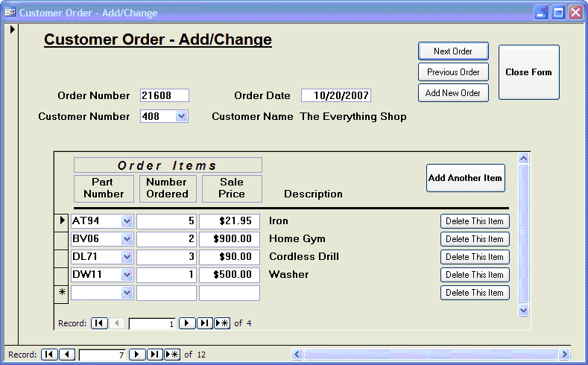Click the Number Ordered field for Cordless Drill
588x365 pixels.
coord(166,257)
